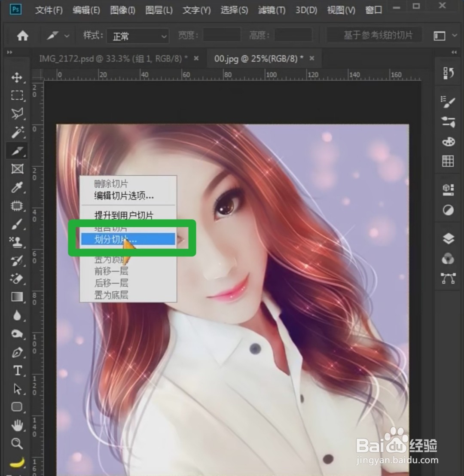
Task: Open the History panel icon
Action: 448,73
